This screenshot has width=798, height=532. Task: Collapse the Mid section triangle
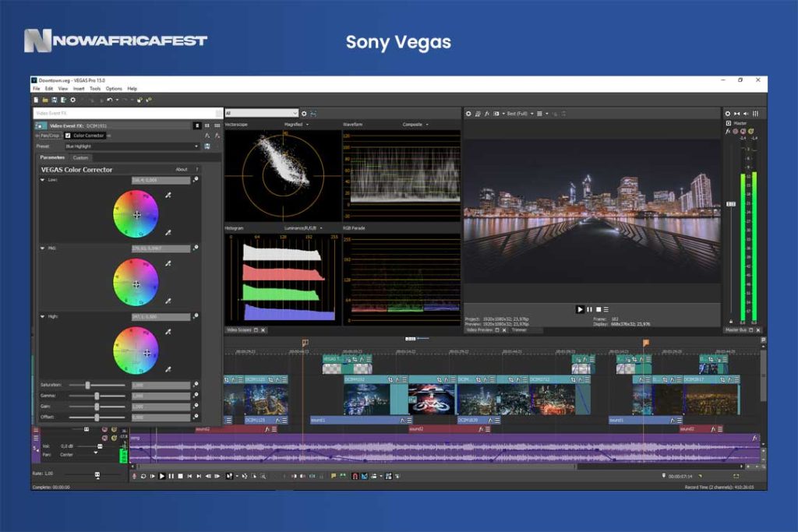42,248
